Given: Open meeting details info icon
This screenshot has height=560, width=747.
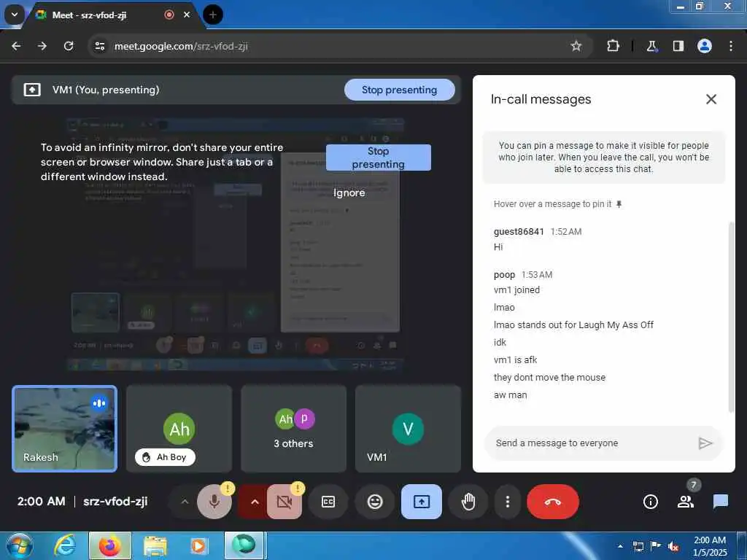Looking at the screenshot, I should click(650, 502).
